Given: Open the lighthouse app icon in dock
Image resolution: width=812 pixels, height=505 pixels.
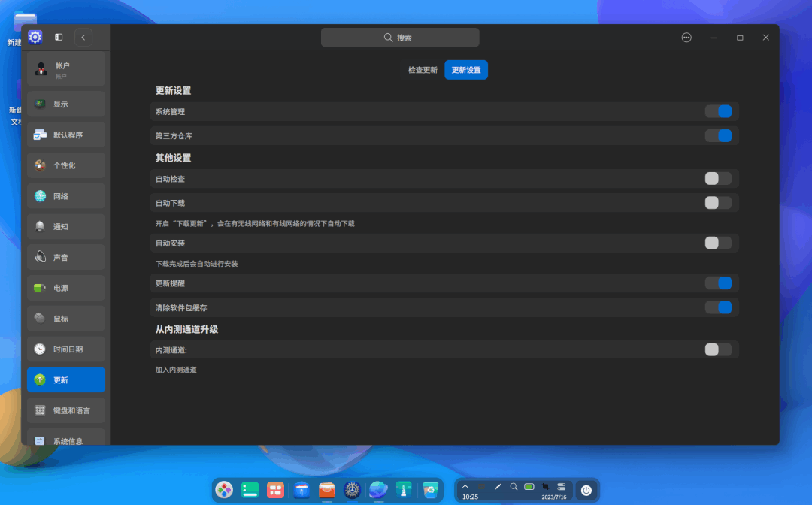Looking at the screenshot, I should pyautogui.click(x=404, y=489).
